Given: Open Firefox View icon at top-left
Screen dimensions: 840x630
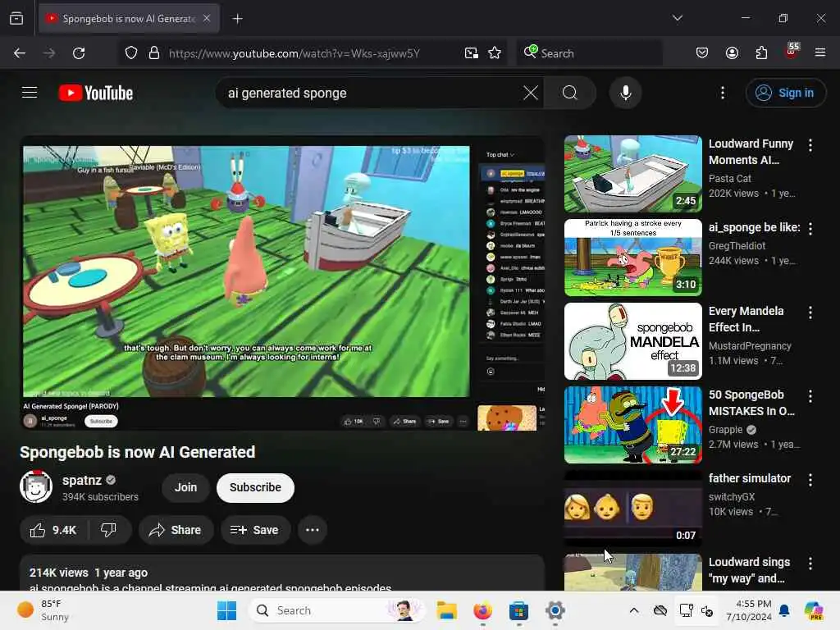Looking at the screenshot, I should (16, 18).
